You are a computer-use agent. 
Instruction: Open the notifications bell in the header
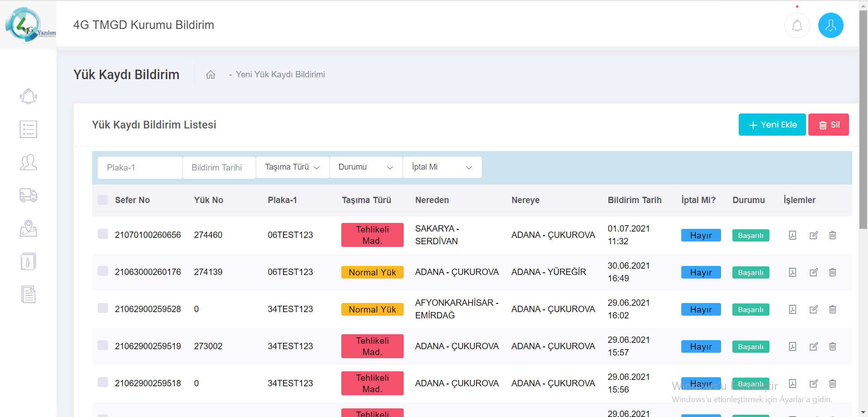[797, 25]
